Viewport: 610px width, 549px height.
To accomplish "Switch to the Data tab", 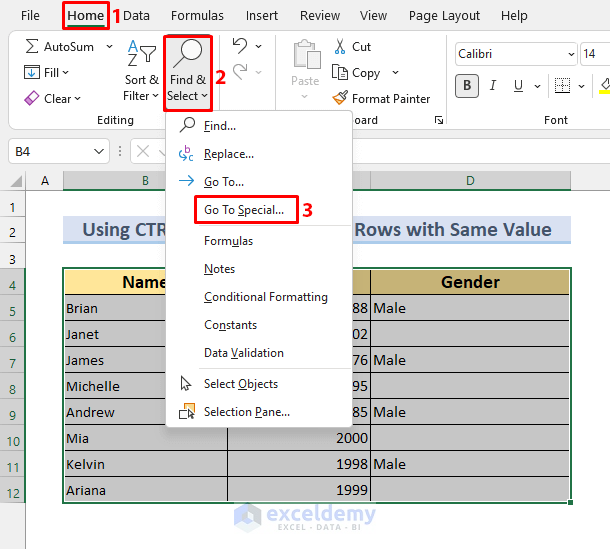I will tap(136, 16).
